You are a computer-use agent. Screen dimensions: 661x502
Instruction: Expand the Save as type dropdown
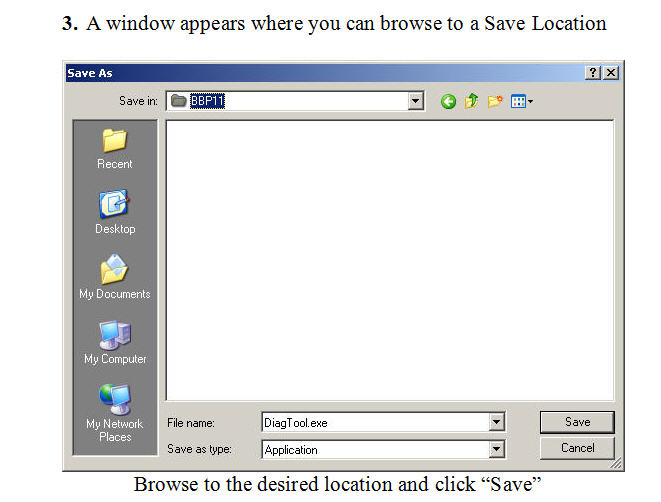tap(497, 449)
